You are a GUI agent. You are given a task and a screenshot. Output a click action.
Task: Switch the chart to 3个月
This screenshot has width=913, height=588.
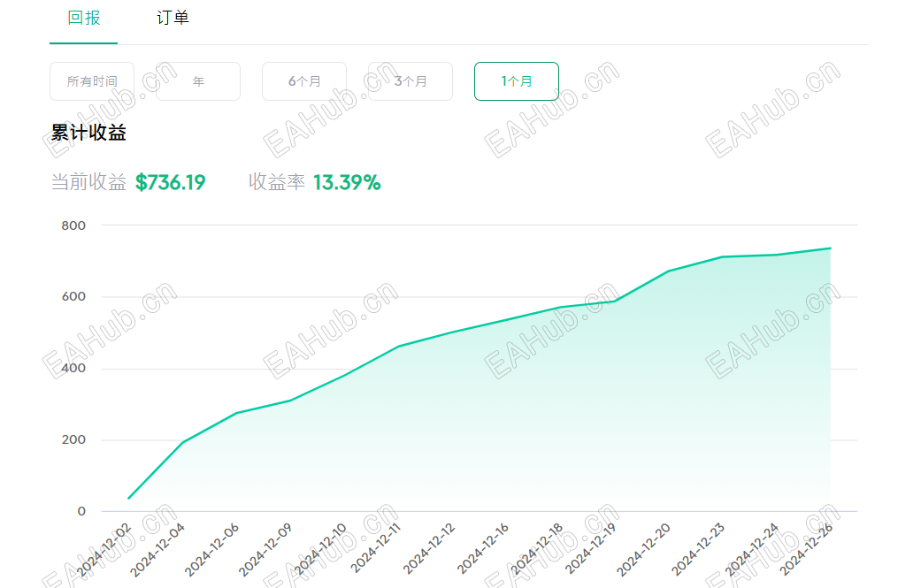(x=410, y=81)
